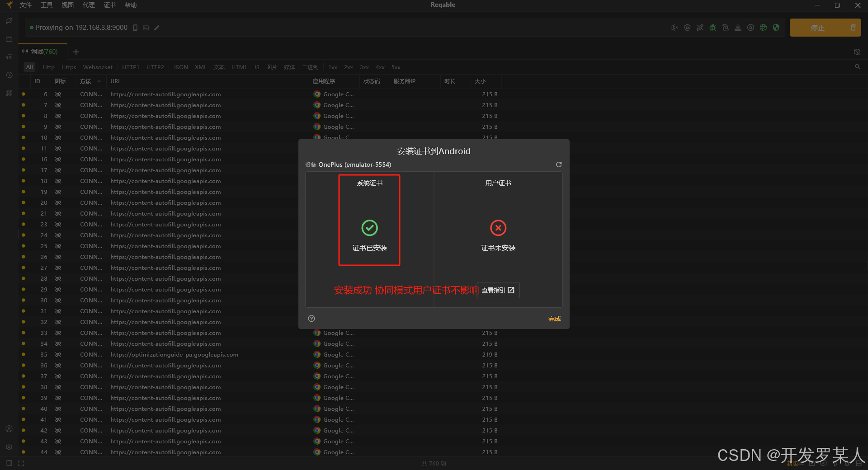Select the Http filter
The image size is (868, 470).
[x=48, y=67]
